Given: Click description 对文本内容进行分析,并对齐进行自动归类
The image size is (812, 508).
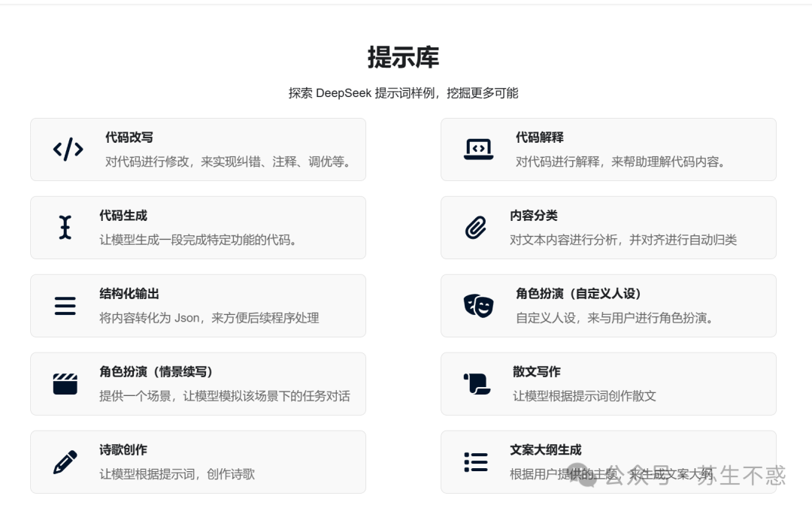Looking at the screenshot, I should point(623,240).
